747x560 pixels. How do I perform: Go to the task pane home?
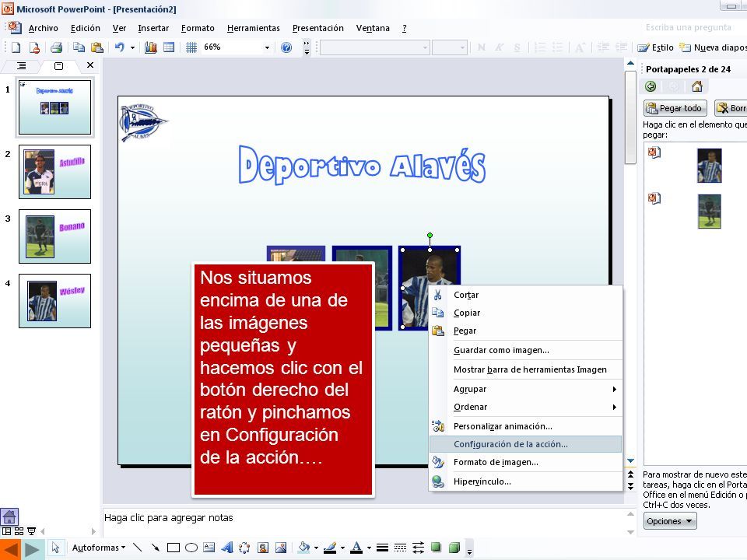(697, 86)
